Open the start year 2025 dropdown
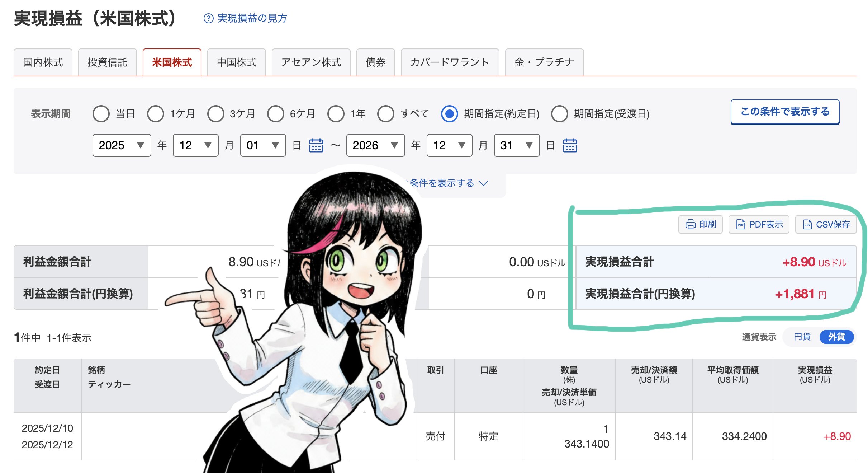This screenshot has height=473, width=868. pyautogui.click(x=122, y=145)
